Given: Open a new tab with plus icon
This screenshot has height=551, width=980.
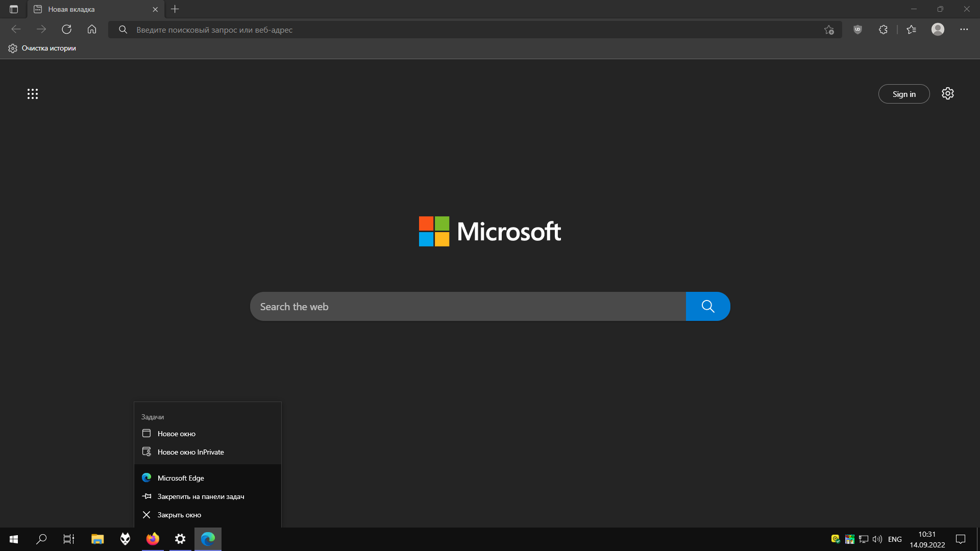Looking at the screenshot, I should click(x=175, y=9).
